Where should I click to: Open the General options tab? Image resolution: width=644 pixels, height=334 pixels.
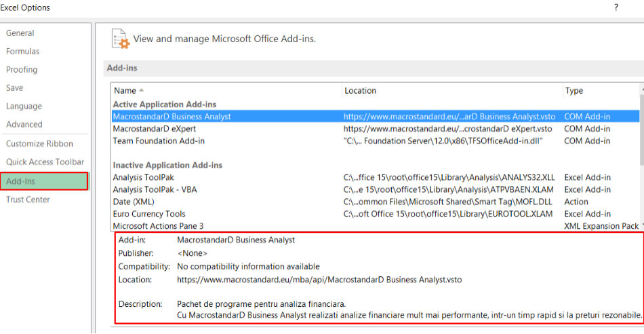[20, 33]
